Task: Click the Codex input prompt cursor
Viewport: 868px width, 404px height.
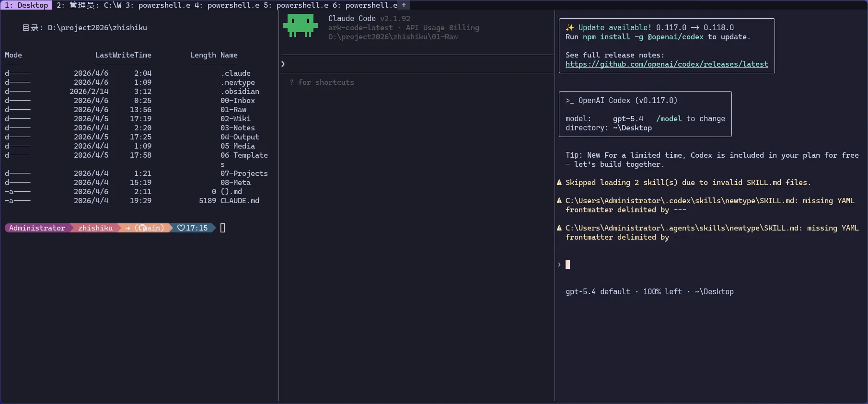Action: 567,265
